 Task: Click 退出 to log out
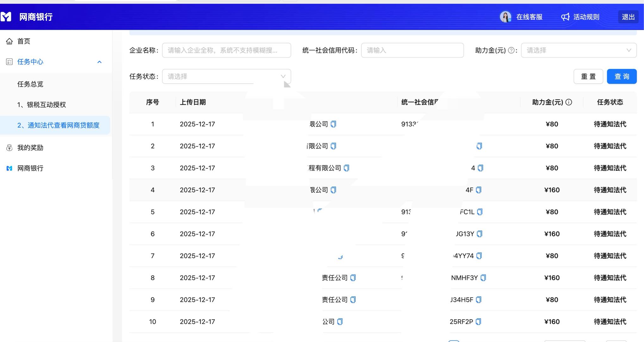[628, 17]
